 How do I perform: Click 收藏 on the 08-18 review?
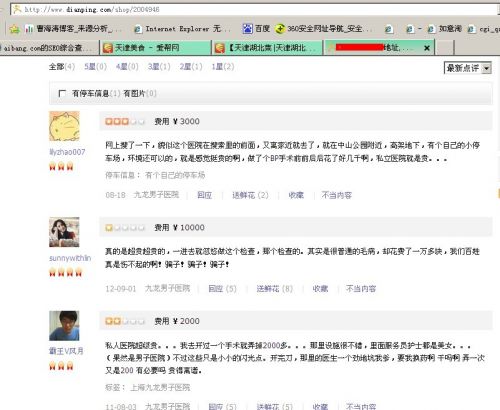click(296, 195)
